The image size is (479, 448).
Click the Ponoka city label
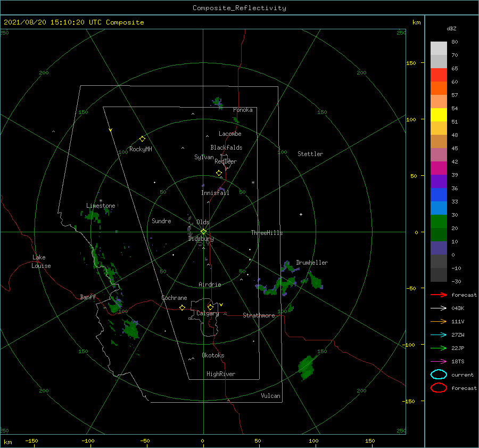click(x=243, y=110)
